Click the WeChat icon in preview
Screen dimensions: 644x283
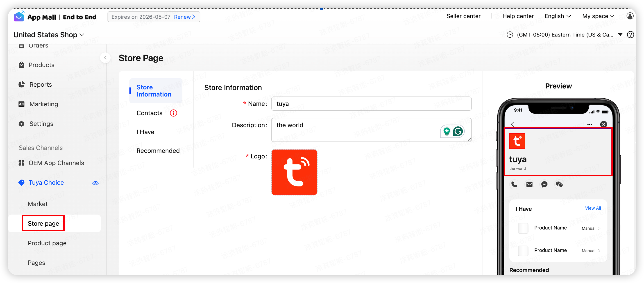[x=559, y=184]
